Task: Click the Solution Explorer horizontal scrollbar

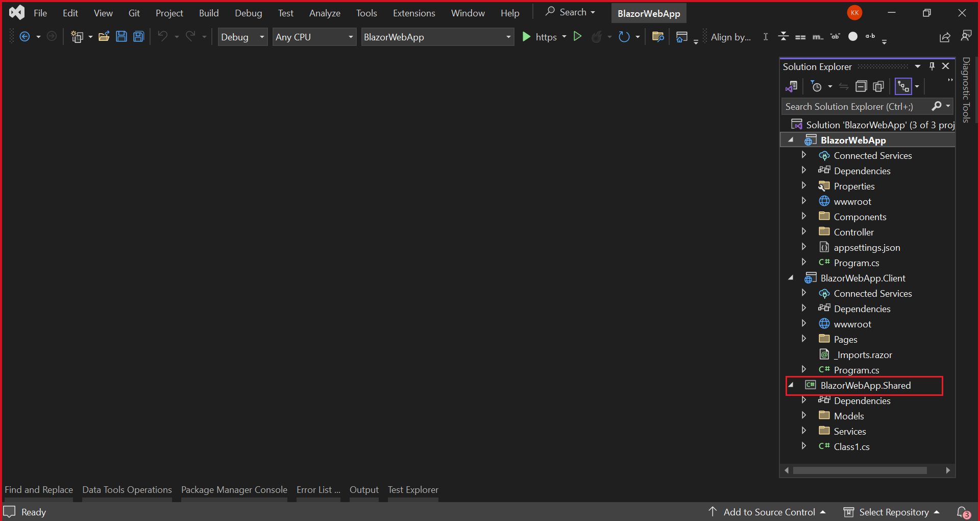Action: point(860,470)
